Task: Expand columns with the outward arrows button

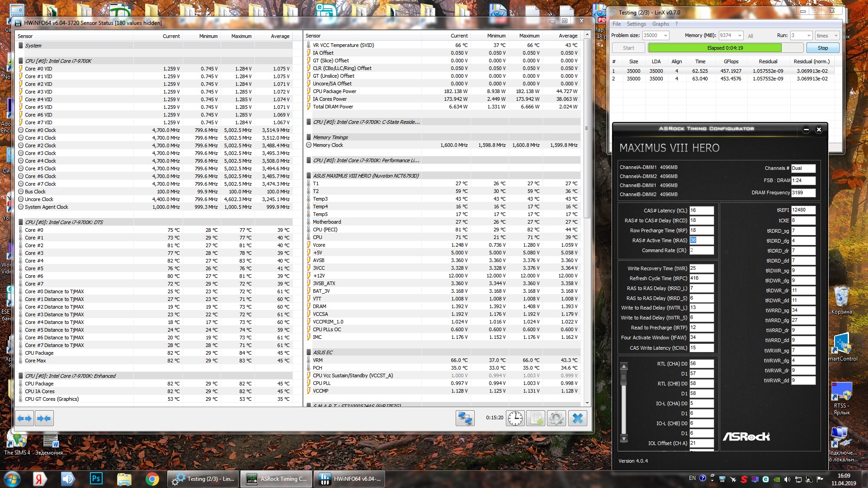Action: tap(24, 418)
